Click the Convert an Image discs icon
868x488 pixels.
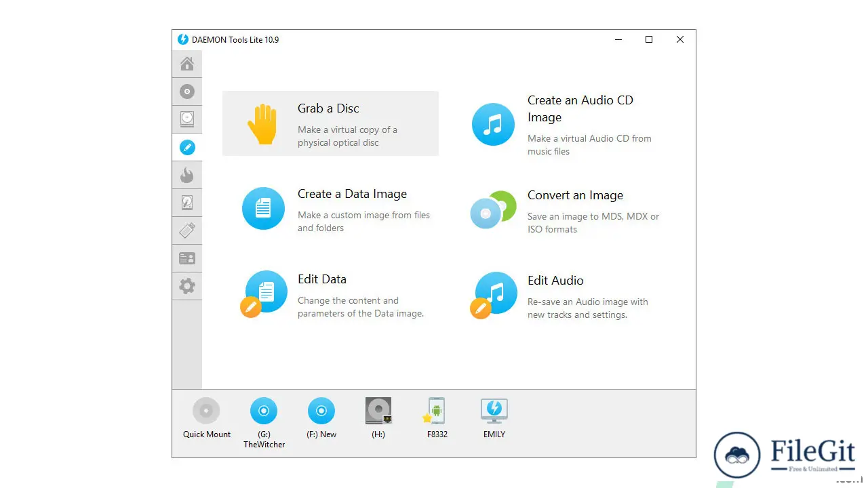click(x=494, y=209)
